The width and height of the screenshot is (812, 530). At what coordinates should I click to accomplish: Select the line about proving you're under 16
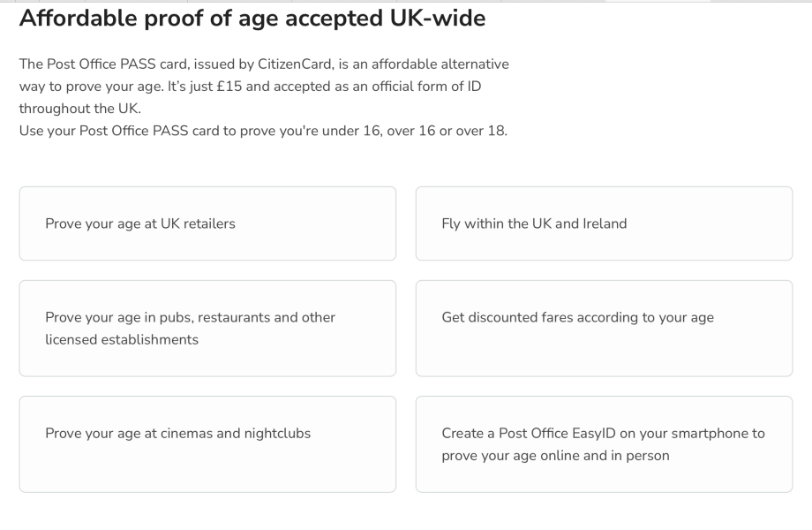click(x=262, y=130)
